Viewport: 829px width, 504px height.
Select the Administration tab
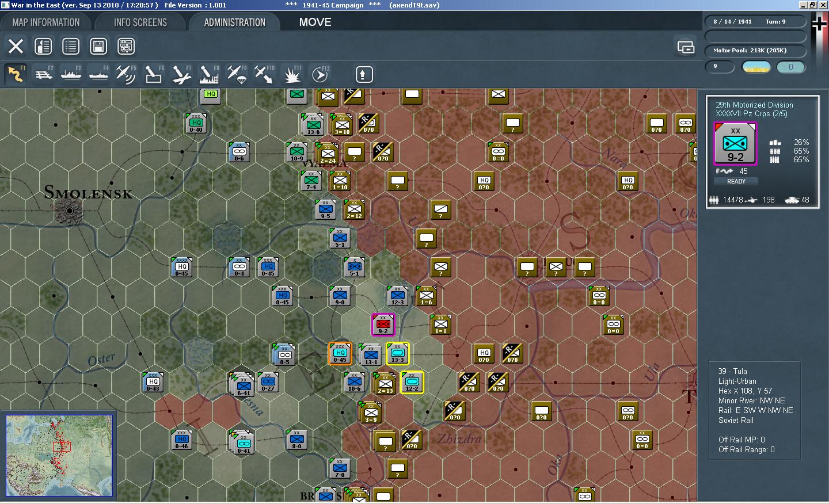tap(234, 22)
